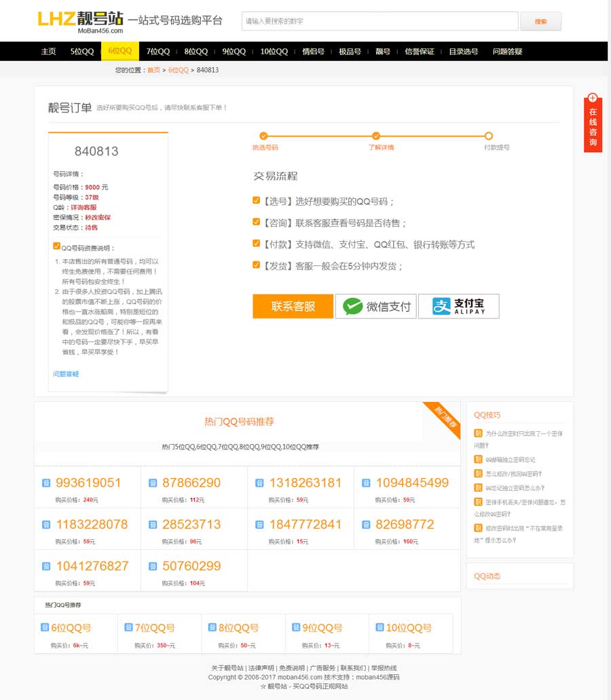This screenshot has width=611, height=700.
Task: Click the icon next to 6位QQ号 category
Action: [45, 627]
